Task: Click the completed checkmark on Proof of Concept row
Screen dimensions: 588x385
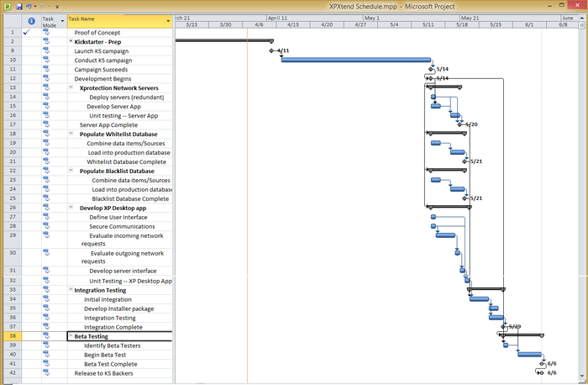Action: [x=26, y=32]
